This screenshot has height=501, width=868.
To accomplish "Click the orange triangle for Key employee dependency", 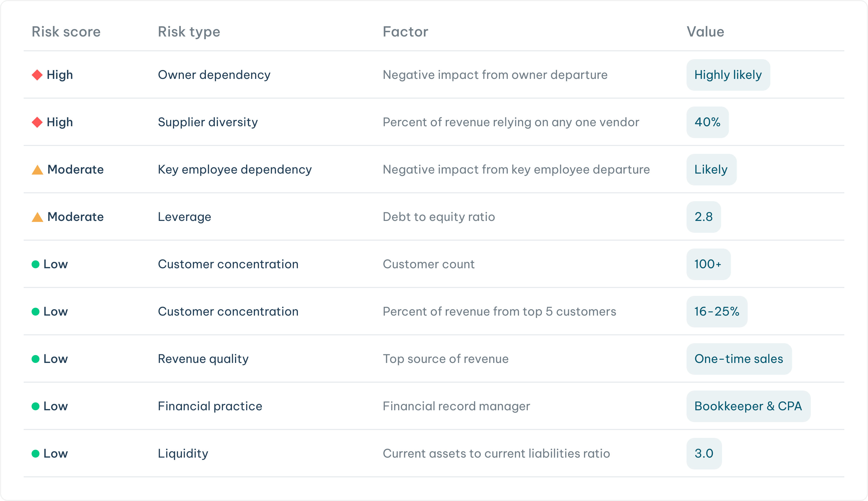I will pyautogui.click(x=37, y=170).
